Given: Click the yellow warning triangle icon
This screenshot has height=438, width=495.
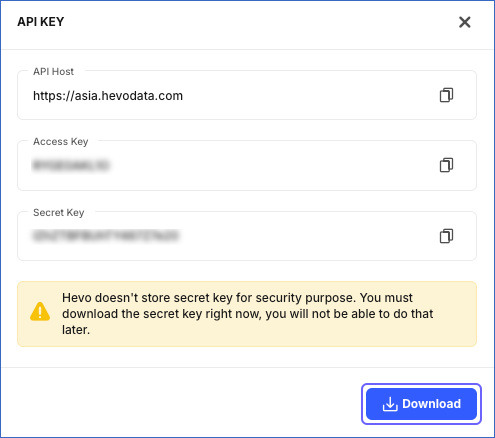Looking at the screenshot, I should point(40,312).
